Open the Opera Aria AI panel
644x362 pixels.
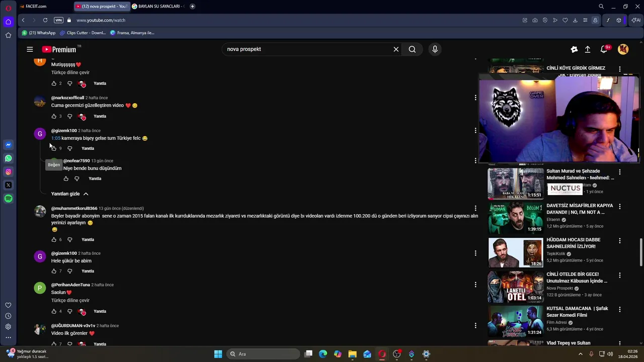click(636, 20)
